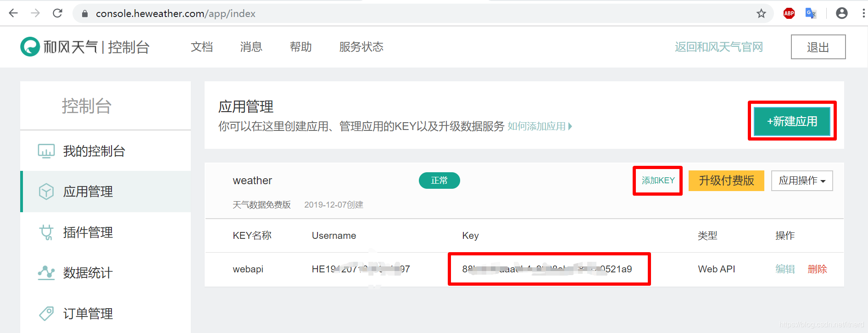Image resolution: width=868 pixels, height=333 pixels.
Task: Click the 我的控制台 monitor icon
Action: coord(46,151)
